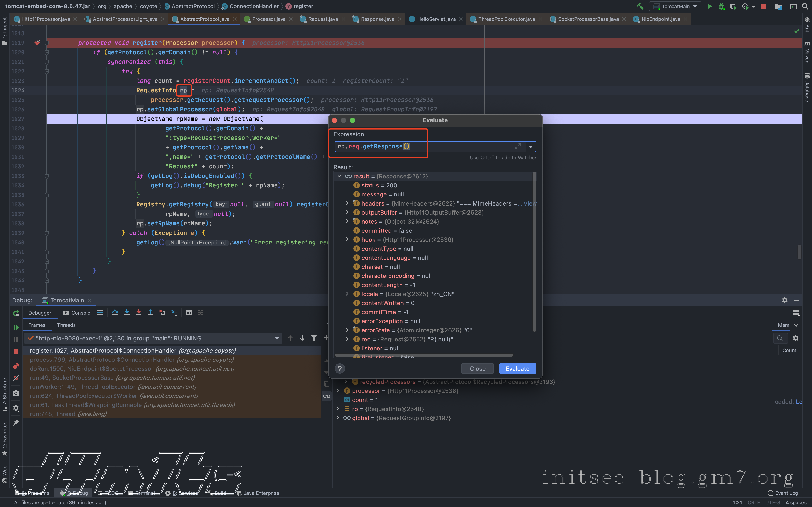The height and width of the screenshot is (507, 812).
Task: Click the Step Out icon
Action: pyautogui.click(x=150, y=313)
